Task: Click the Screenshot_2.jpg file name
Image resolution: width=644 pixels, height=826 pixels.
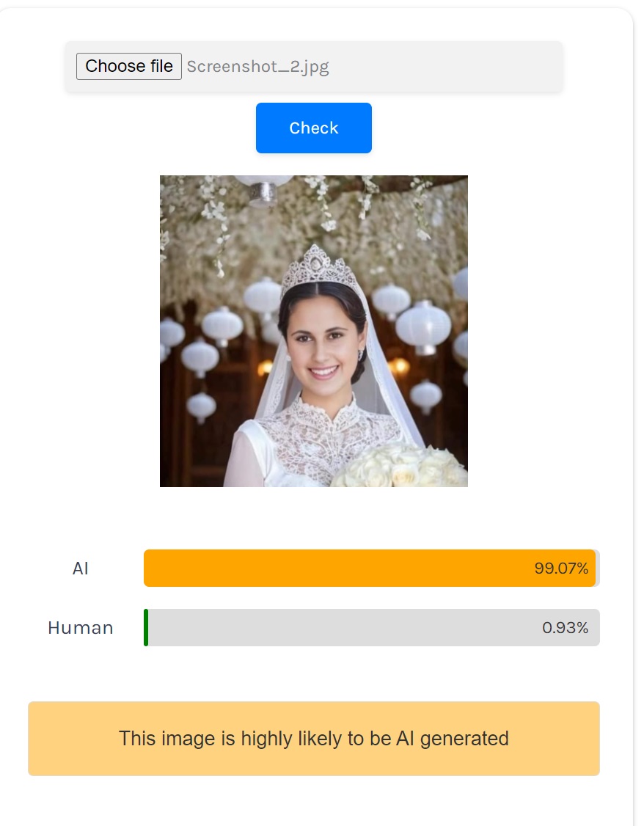Action: [257, 67]
